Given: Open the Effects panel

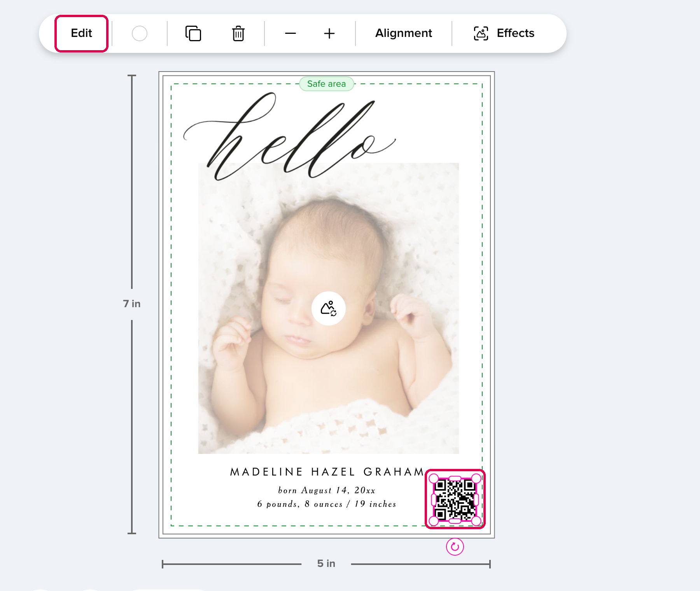Looking at the screenshot, I should pyautogui.click(x=504, y=33).
